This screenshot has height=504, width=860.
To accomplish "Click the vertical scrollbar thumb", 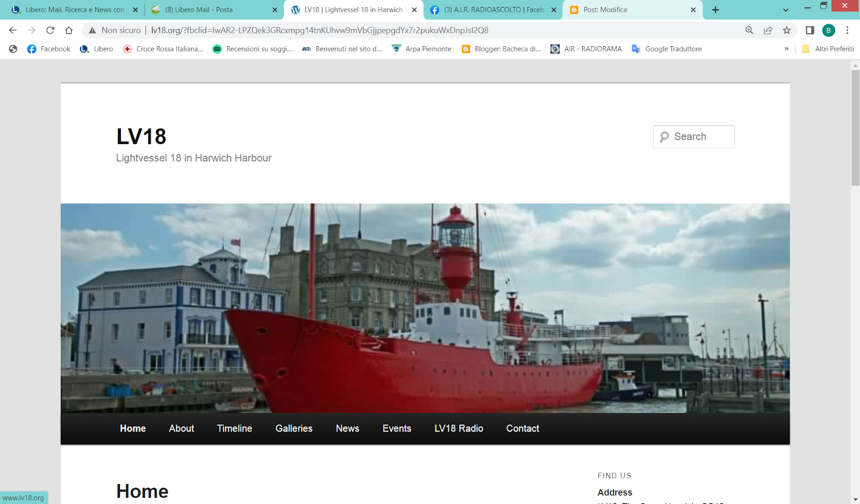I will click(x=855, y=128).
